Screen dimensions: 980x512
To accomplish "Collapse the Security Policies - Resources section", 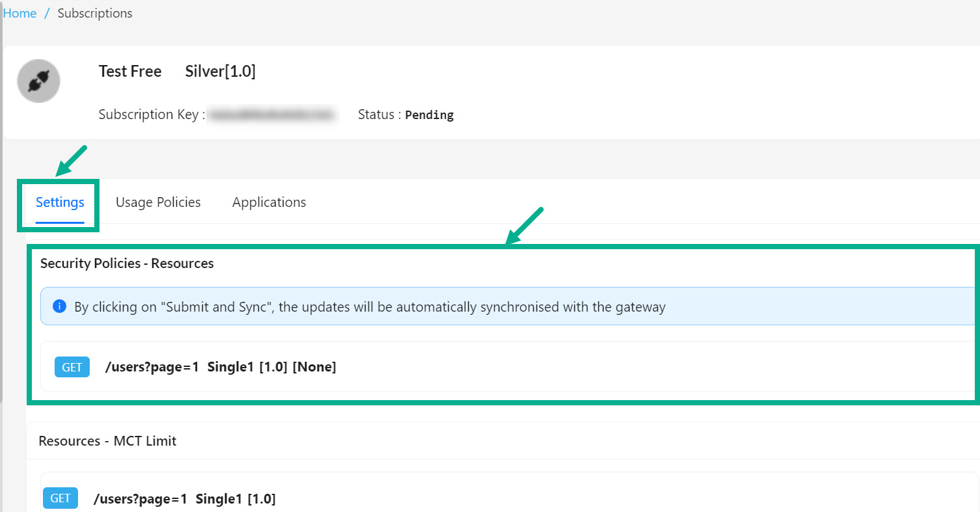I will coord(127,263).
